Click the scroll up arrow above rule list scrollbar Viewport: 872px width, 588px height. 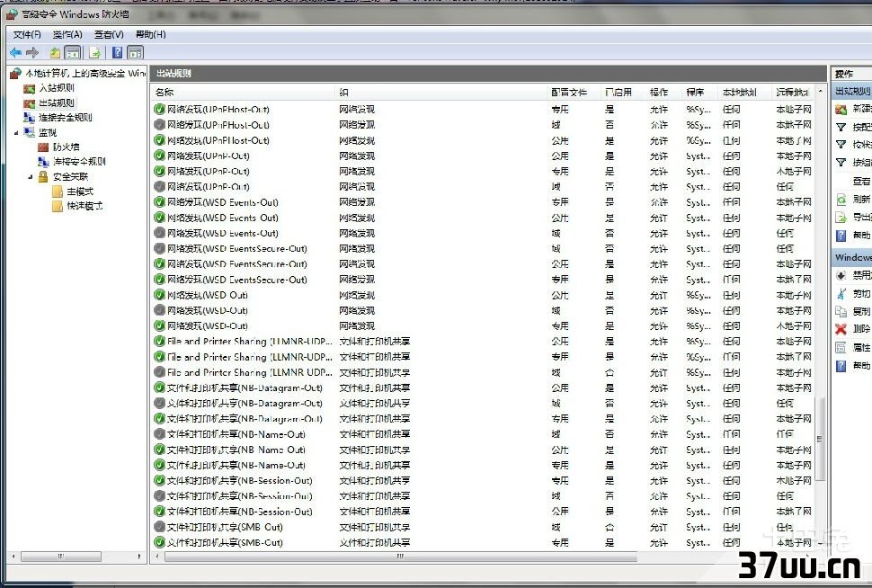pos(820,91)
